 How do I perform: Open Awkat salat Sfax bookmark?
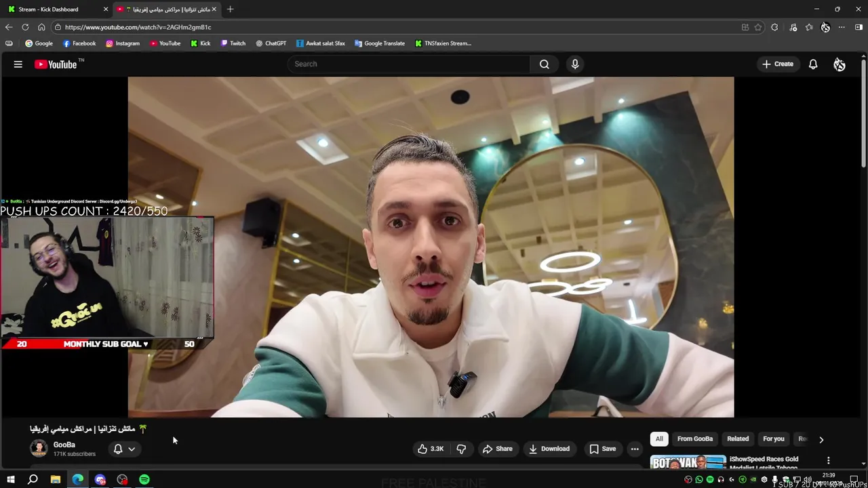click(321, 43)
